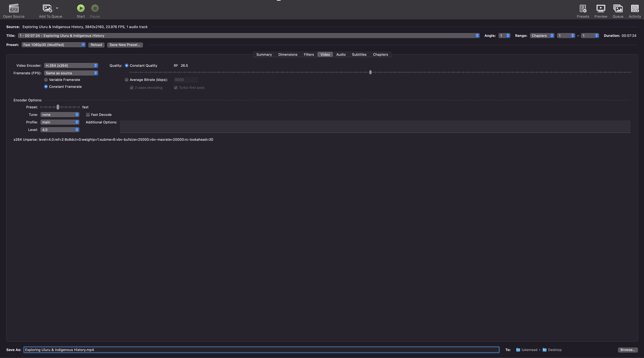Viewport: 644px width, 358px height.
Task: Enable the Fast Decode checkbox
Action: coord(88,114)
